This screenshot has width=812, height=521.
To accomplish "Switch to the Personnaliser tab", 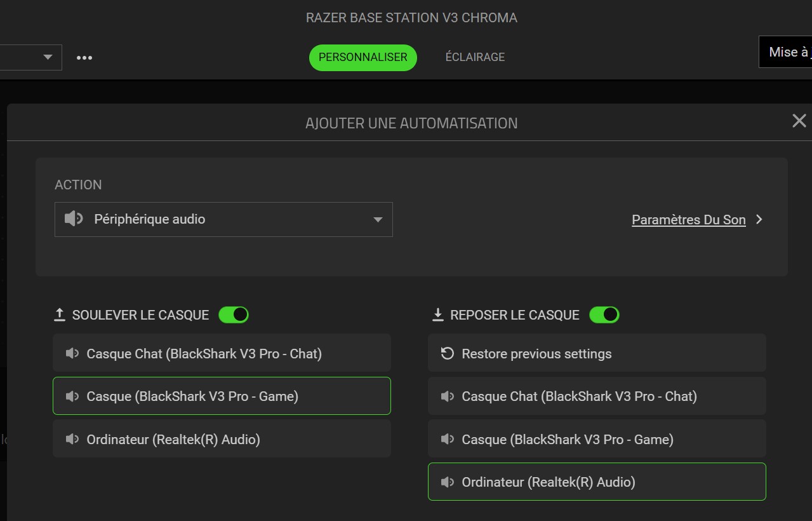I will point(363,57).
